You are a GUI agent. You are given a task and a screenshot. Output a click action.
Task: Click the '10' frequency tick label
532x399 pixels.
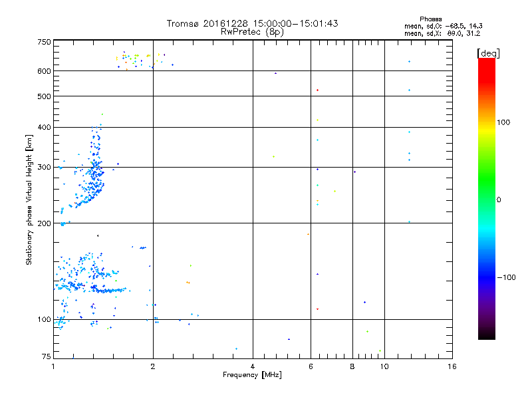[384, 366]
